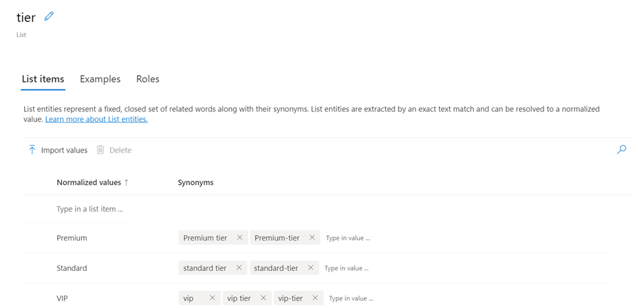
Task: Switch to the Examples tab
Action: 100,79
